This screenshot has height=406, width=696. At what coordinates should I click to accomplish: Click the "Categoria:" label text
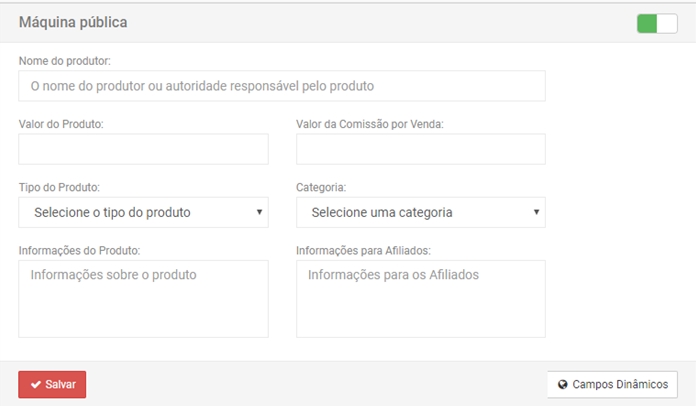pos(323,187)
